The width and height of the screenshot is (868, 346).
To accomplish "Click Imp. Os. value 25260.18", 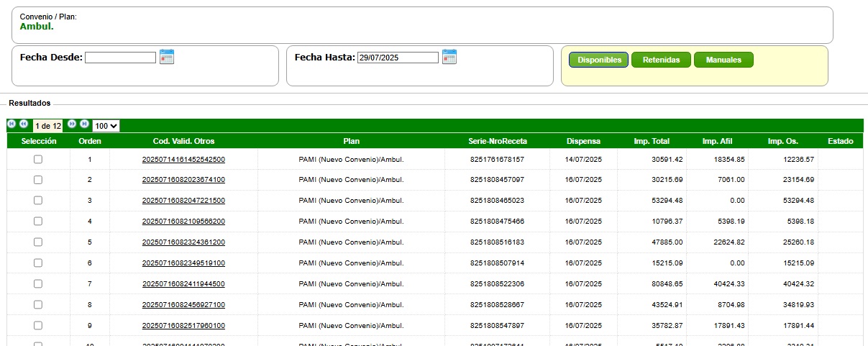I will 798,242.
